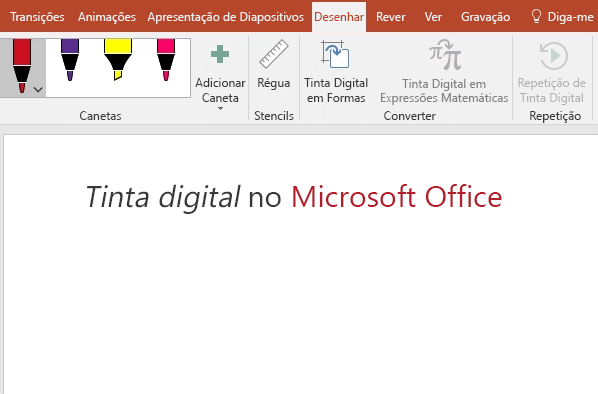The width and height of the screenshot is (598, 394).
Task: Click the red Microsoft Office title text
Action: pyautogui.click(x=397, y=196)
